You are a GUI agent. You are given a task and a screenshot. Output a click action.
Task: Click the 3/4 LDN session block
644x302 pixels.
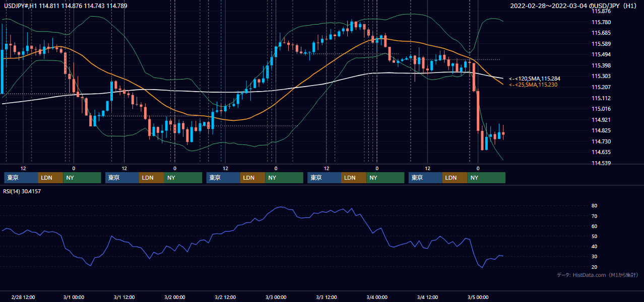pyautogui.click(x=456, y=178)
